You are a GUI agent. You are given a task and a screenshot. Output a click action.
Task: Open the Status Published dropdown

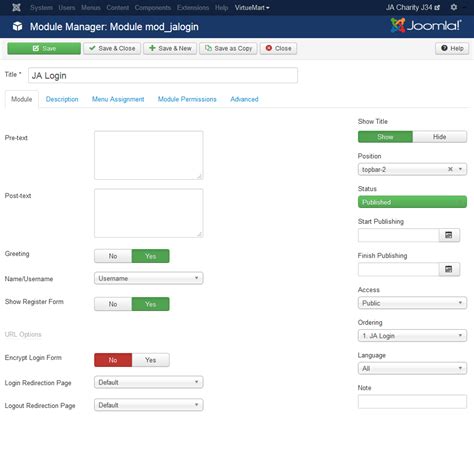pos(412,202)
